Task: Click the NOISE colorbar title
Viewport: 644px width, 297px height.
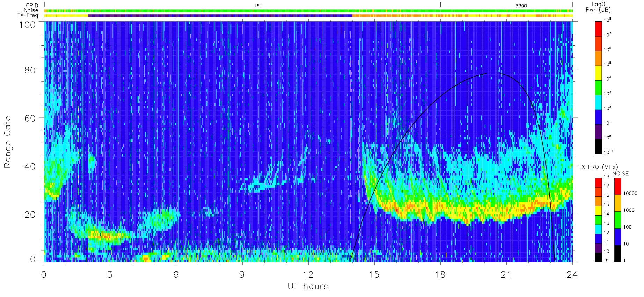Action: tap(621, 174)
